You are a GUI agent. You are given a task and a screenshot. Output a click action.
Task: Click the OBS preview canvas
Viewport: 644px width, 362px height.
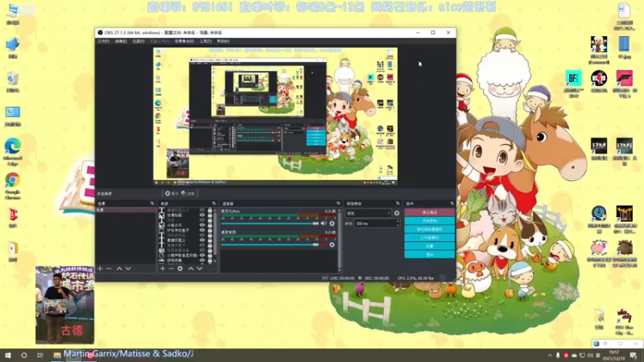(275, 116)
